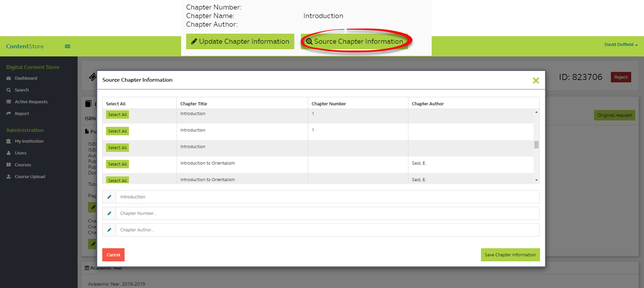The height and width of the screenshot is (288, 644).
Task: Close the Source Chapter Information dialog
Action: point(536,80)
